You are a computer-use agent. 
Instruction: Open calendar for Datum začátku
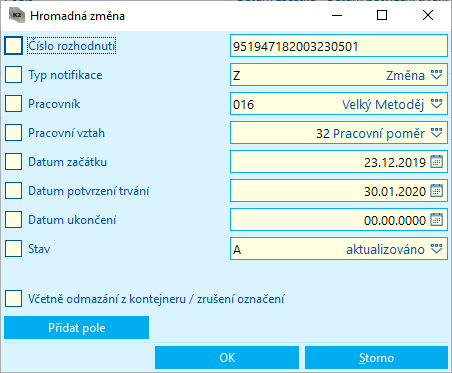436,162
